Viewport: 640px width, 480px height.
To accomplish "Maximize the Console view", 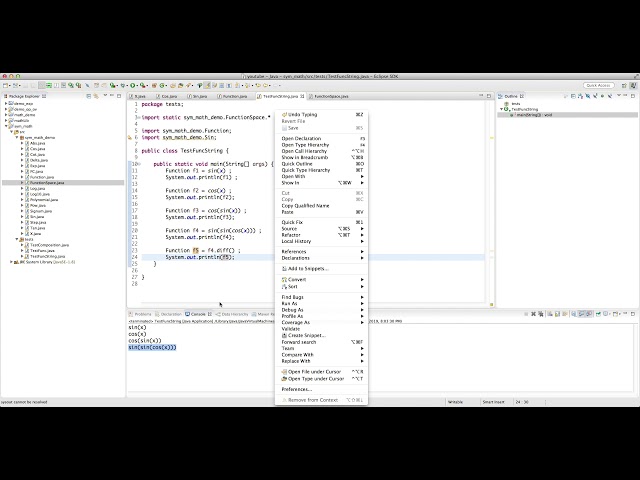I will click(633, 314).
